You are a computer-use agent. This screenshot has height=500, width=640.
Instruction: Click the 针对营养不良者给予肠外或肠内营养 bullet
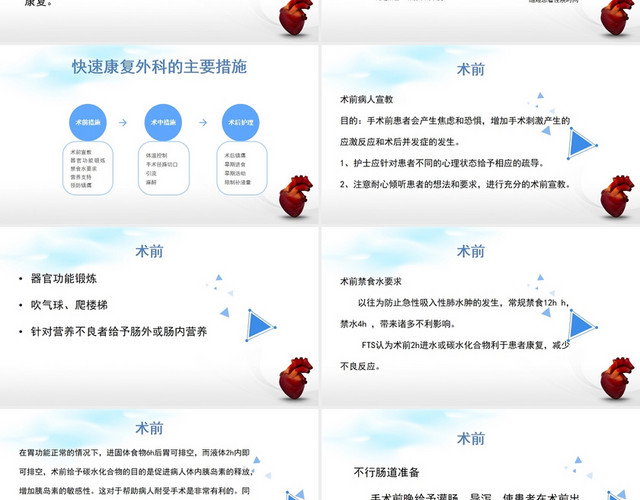click(119, 331)
